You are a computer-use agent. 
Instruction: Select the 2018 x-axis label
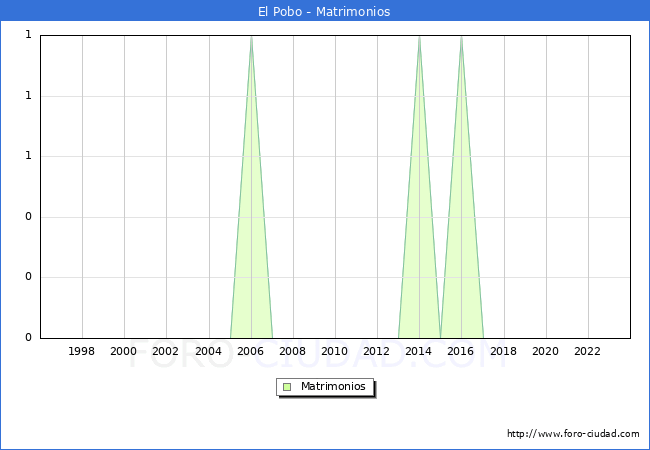click(x=503, y=351)
